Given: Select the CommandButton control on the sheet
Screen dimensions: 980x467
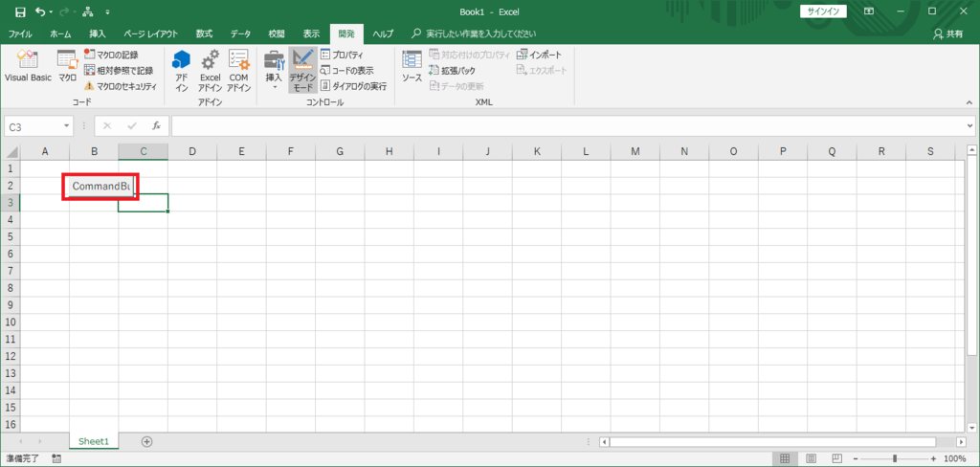Looking at the screenshot, I should tap(100, 187).
